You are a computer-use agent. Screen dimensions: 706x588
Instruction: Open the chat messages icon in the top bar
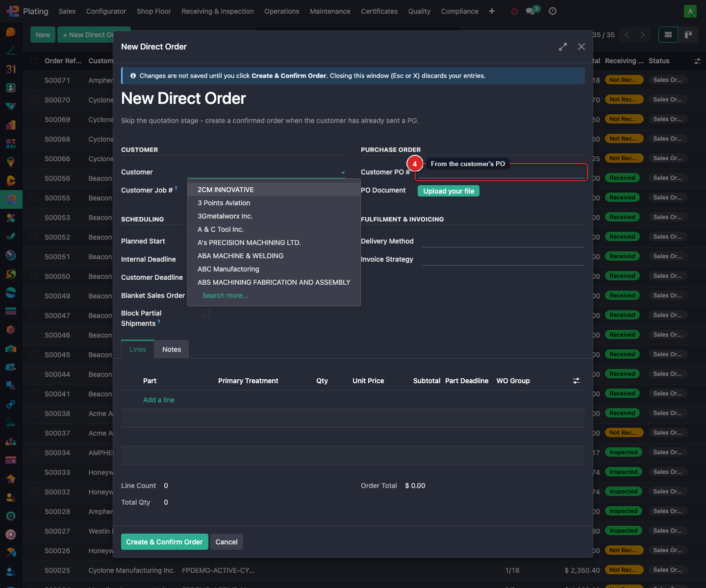click(530, 11)
